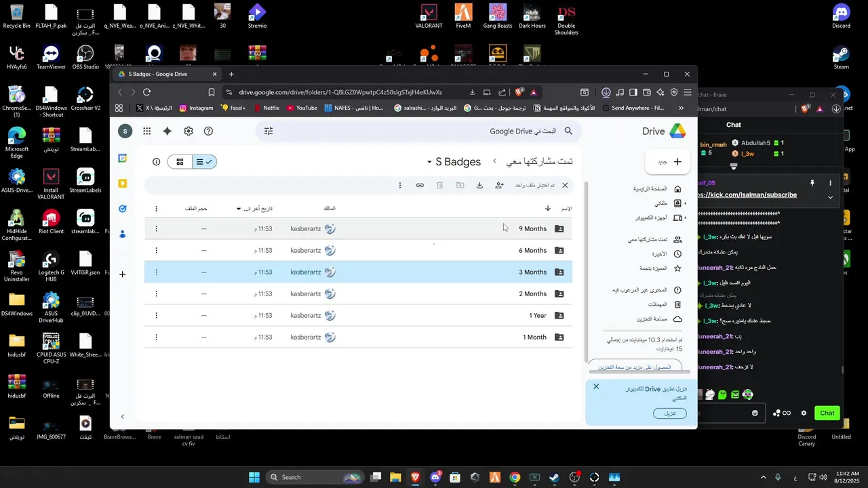The width and height of the screenshot is (868, 488).
Task: Open Starred in Drive sidebar
Action: [x=660, y=268]
